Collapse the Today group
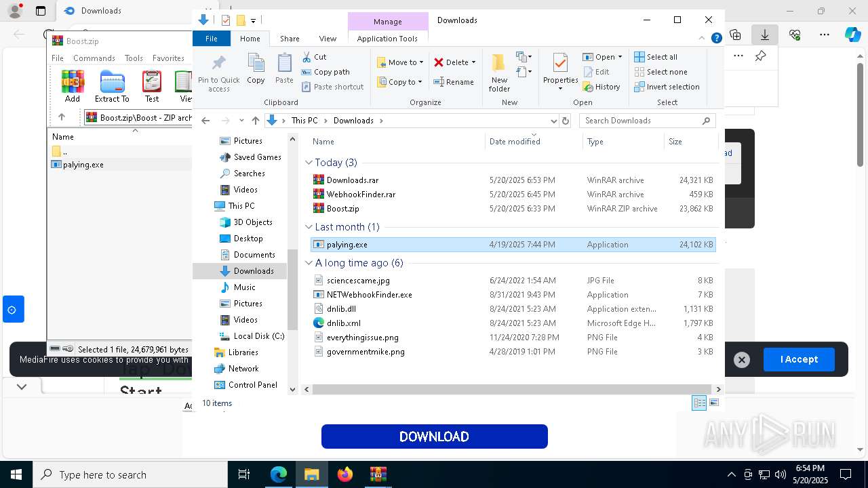Viewport: 868px width, 488px height. click(309, 163)
